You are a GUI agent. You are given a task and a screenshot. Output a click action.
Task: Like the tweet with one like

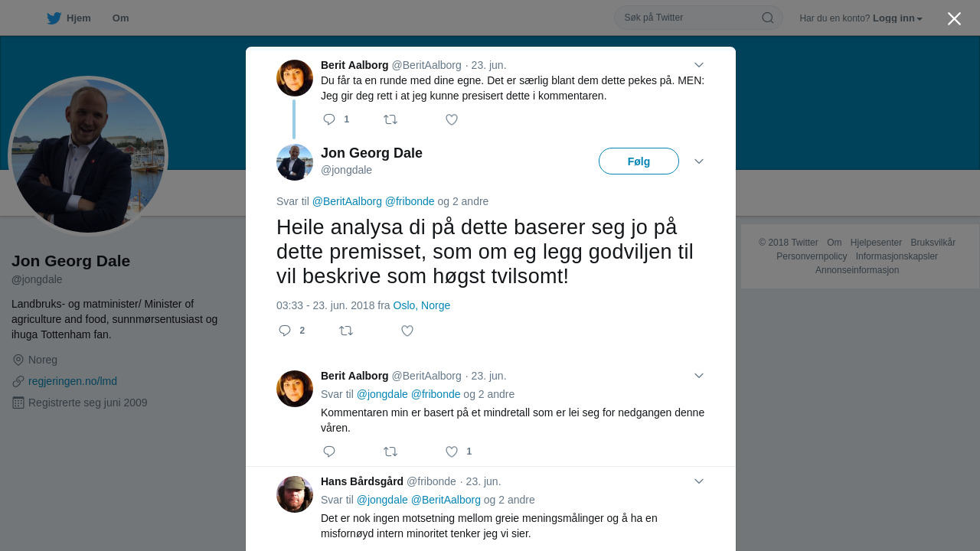(452, 452)
